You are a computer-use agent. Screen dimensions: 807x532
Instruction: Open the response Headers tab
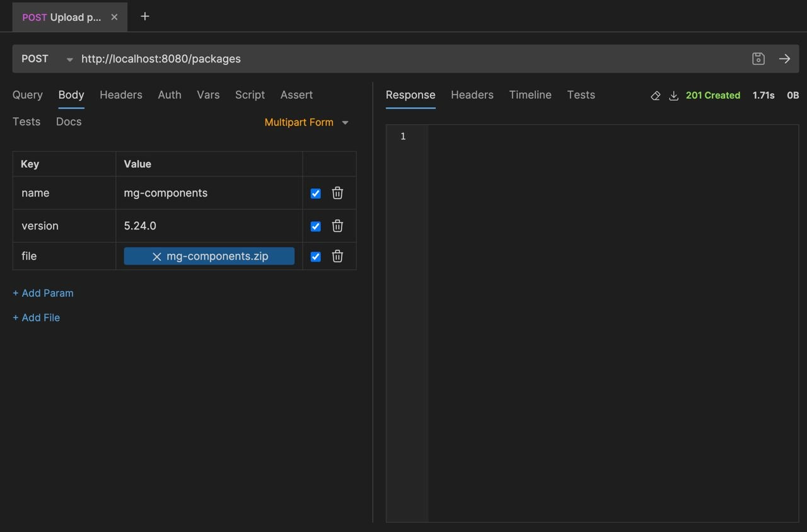tap(472, 95)
